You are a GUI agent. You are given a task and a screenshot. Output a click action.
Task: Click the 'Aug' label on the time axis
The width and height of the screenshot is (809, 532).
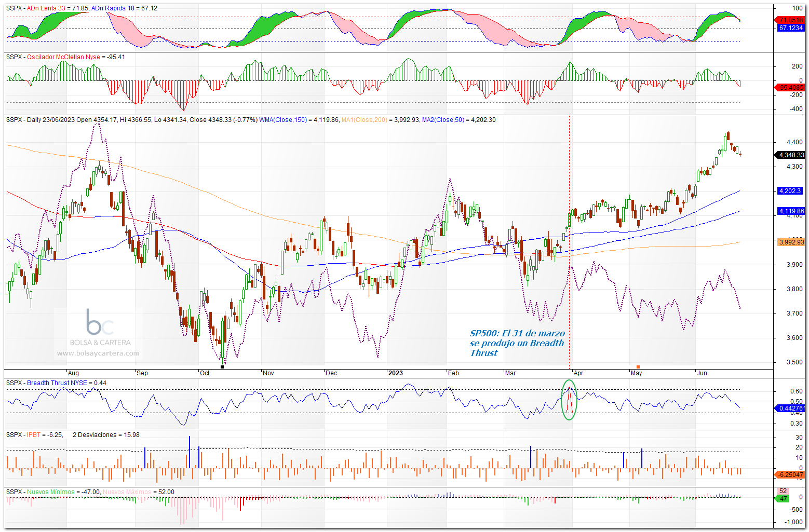(x=73, y=373)
